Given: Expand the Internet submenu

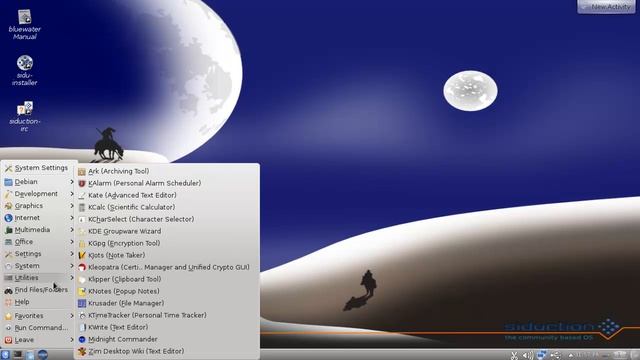Looking at the screenshot, I should click(x=39, y=218).
